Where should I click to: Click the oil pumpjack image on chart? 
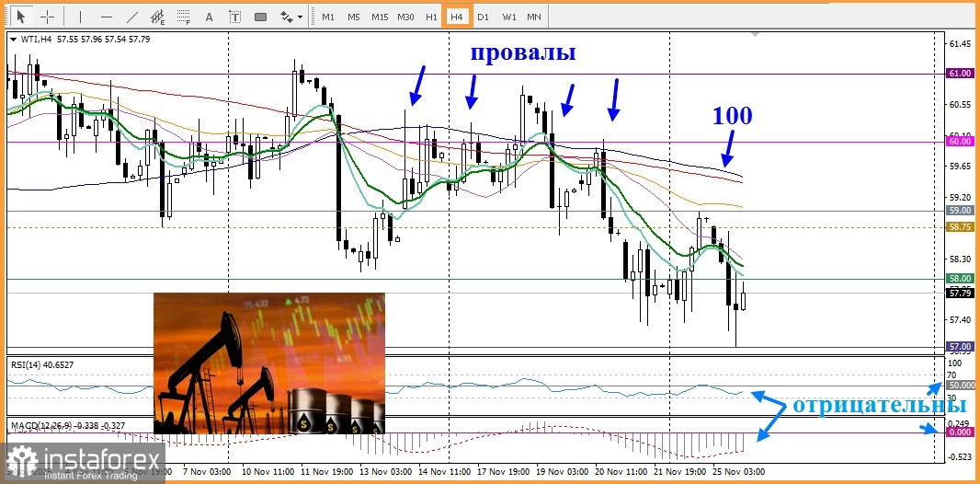(x=268, y=363)
